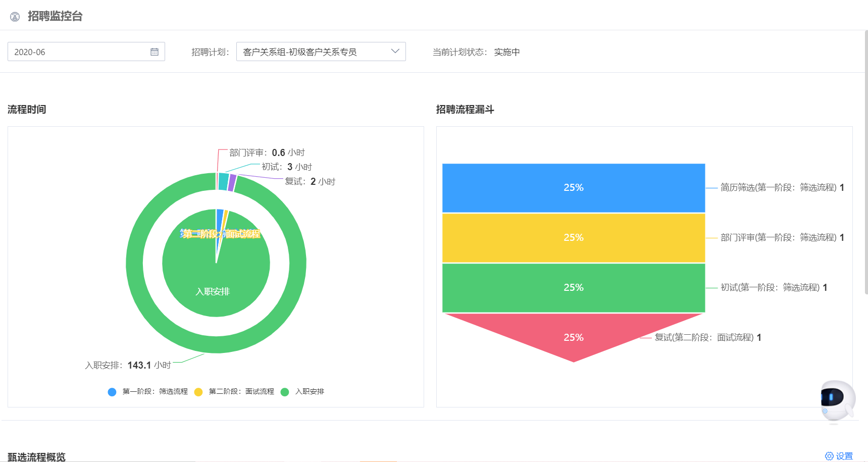Image resolution: width=868 pixels, height=462 pixels.
Task: Toggle the yellow 第二阶段 legend marker
Action: tap(198, 392)
